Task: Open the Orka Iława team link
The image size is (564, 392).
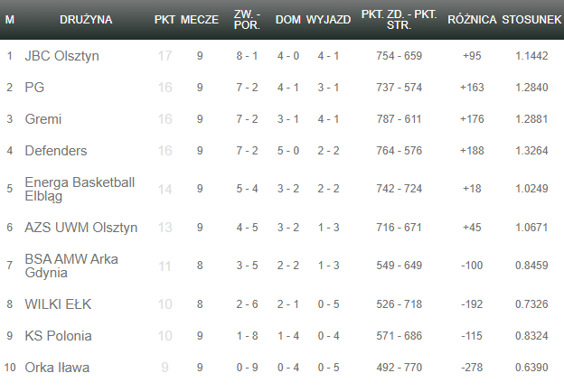Action: [57, 368]
